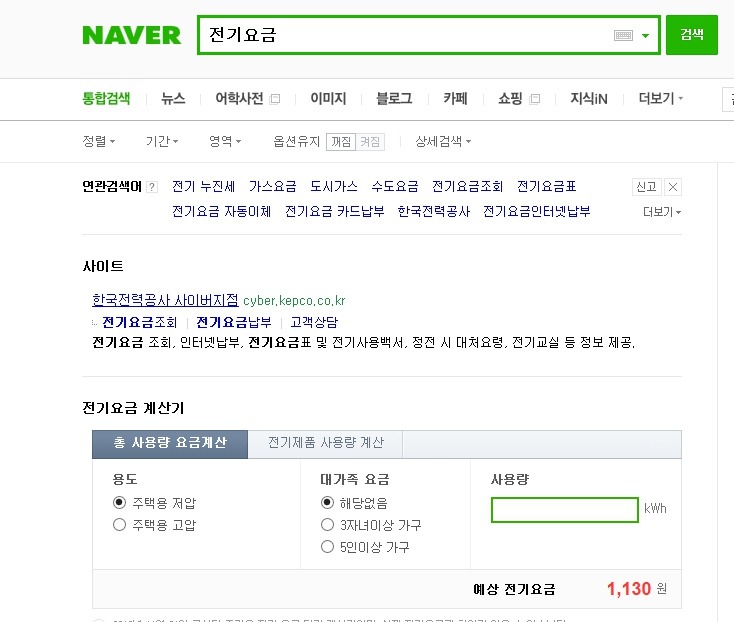Turn option retention on with 켜짐
734x622 pixels.
coord(370,142)
